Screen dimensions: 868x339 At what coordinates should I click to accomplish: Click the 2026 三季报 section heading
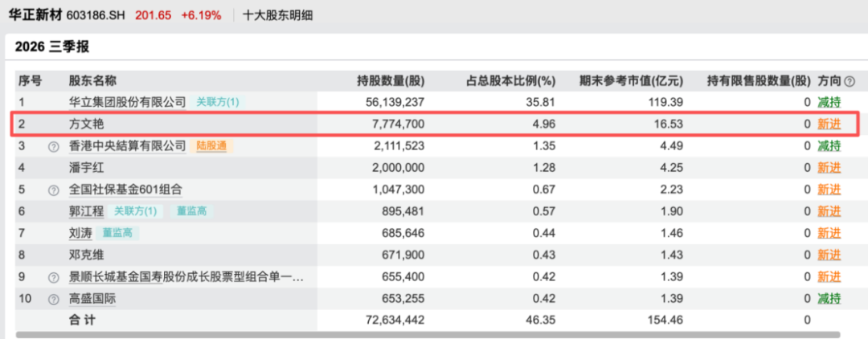coord(52,47)
